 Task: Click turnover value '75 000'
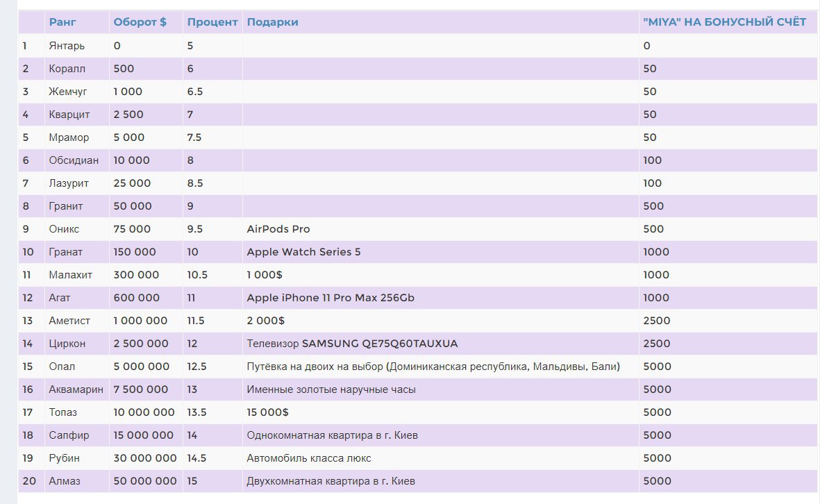[132, 229]
